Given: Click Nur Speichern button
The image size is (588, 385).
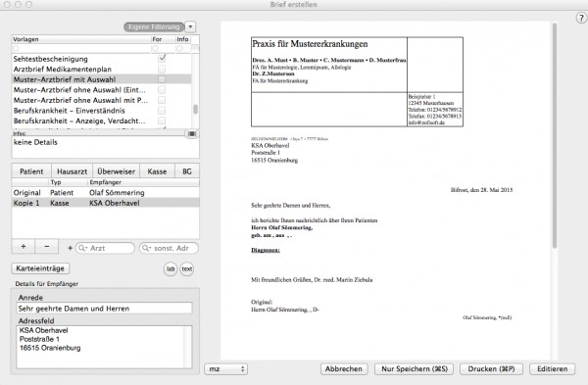Looking at the screenshot, I should [415, 369].
